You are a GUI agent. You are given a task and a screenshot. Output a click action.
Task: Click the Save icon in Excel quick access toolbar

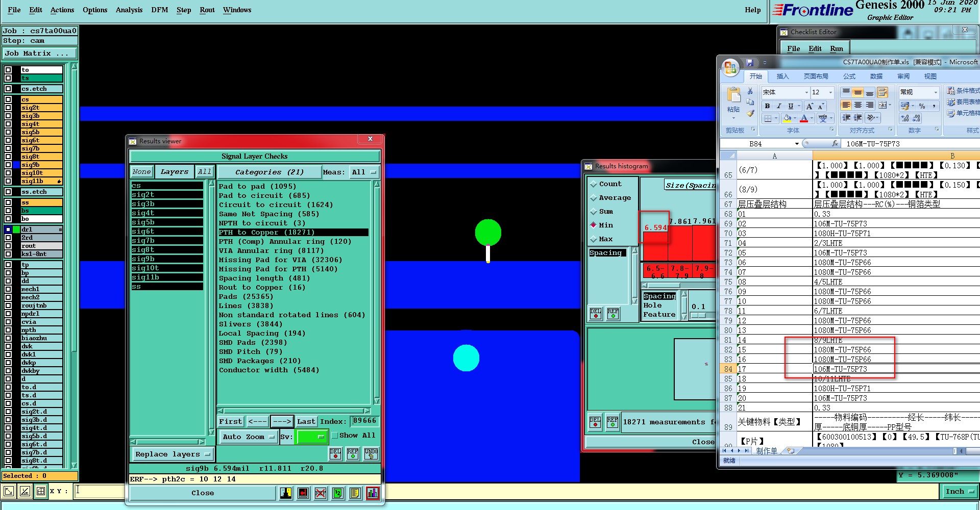point(750,63)
